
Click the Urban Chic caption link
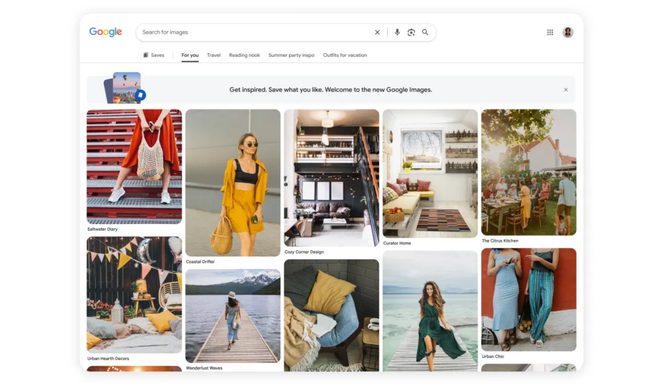point(493,356)
